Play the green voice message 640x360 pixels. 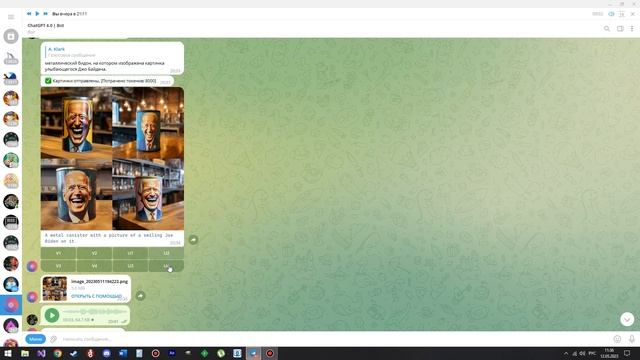(x=52, y=315)
